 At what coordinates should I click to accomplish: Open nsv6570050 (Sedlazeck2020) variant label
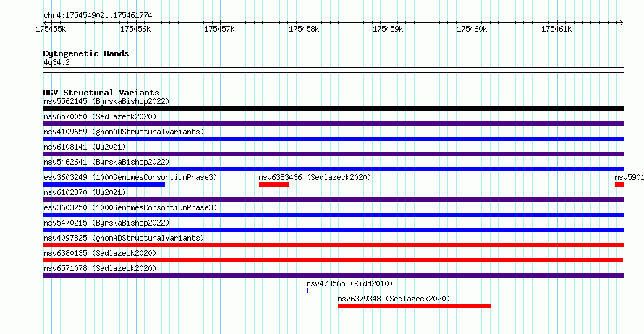coord(100,116)
